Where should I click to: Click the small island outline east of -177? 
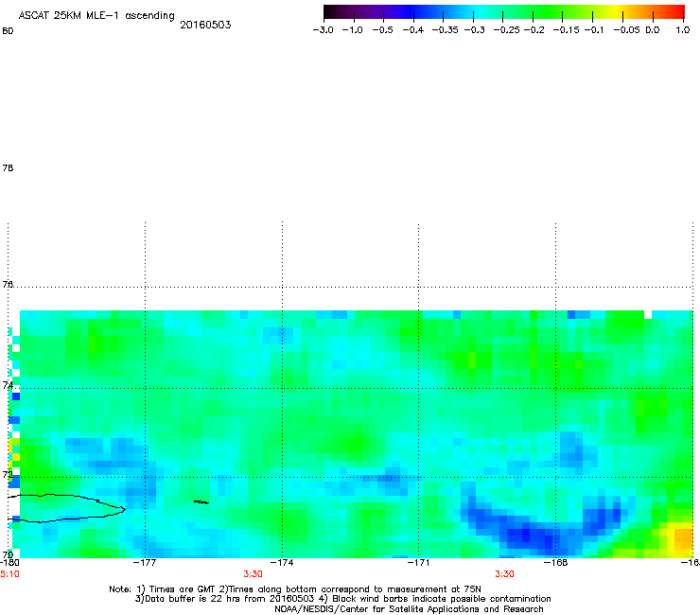pyautogui.click(x=201, y=502)
